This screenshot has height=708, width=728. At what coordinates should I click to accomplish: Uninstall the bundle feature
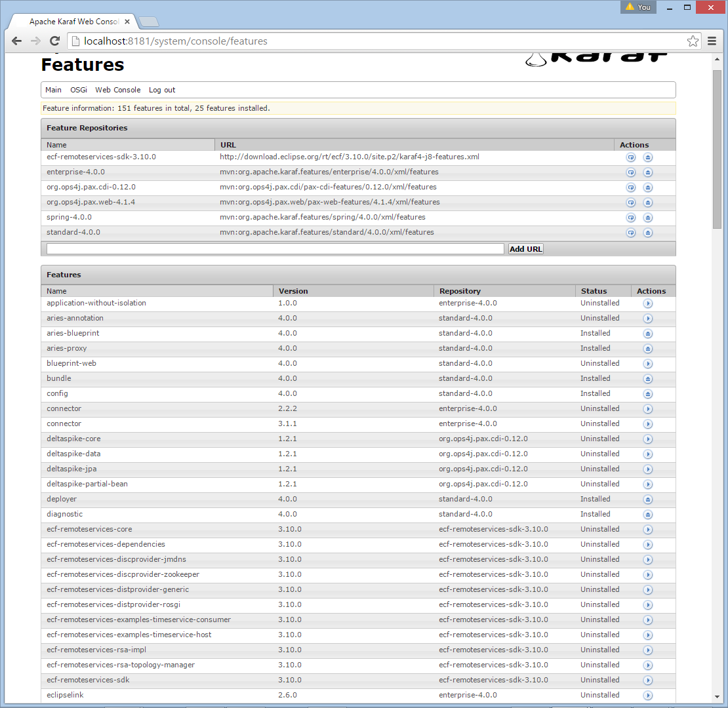[648, 379]
